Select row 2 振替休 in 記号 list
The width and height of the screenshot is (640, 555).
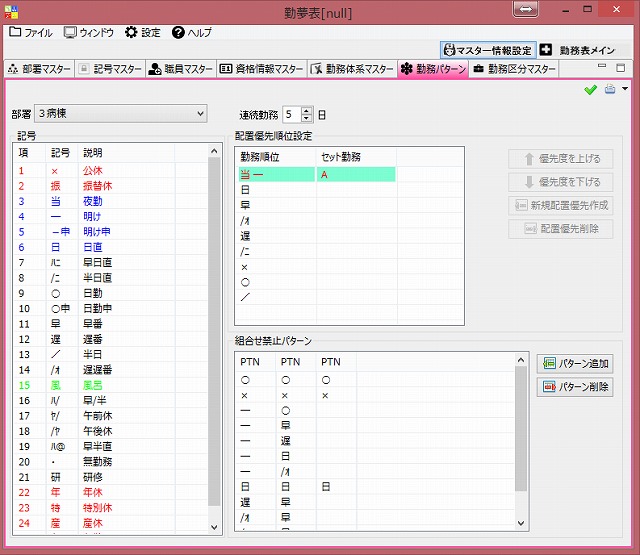(110, 186)
